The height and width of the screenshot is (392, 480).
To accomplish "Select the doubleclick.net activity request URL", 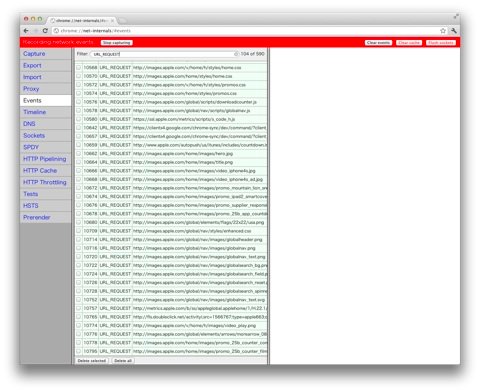I will tap(200, 317).
